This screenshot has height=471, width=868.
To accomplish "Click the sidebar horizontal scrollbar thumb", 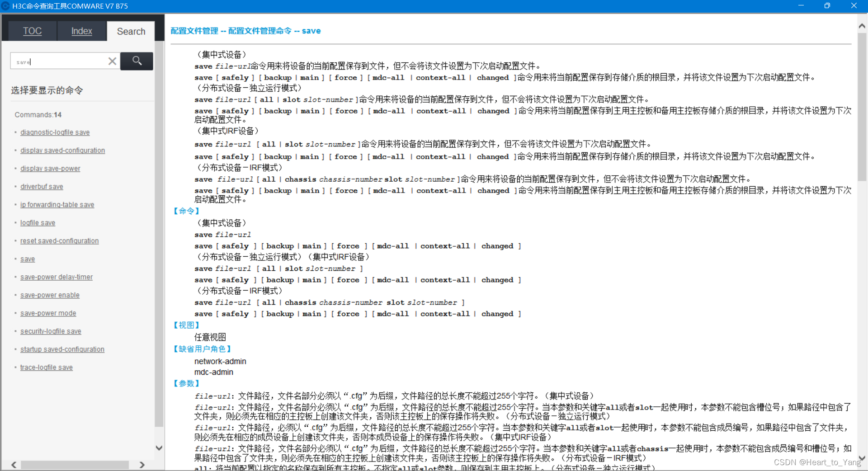I will click(75, 465).
